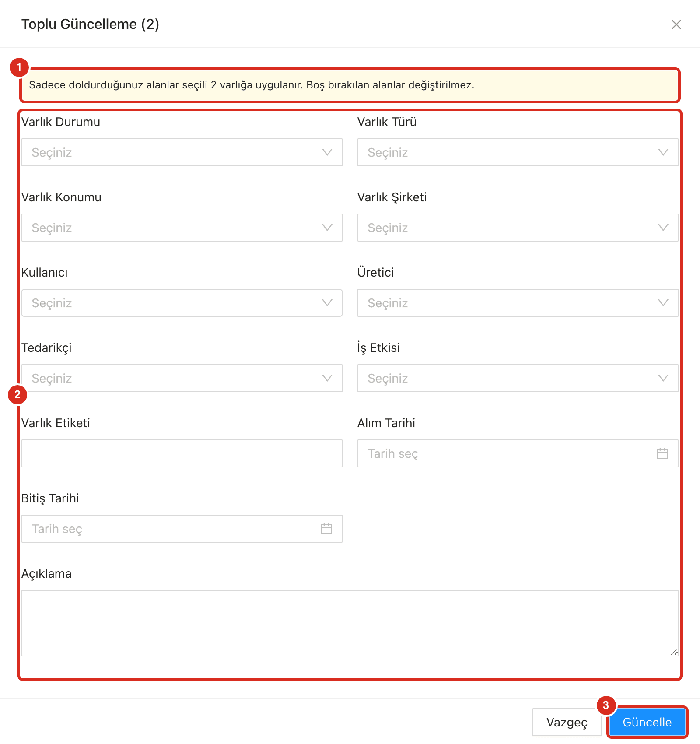Open calendar icon in Alım Tarihi
The width and height of the screenshot is (700, 744).
pos(662,453)
